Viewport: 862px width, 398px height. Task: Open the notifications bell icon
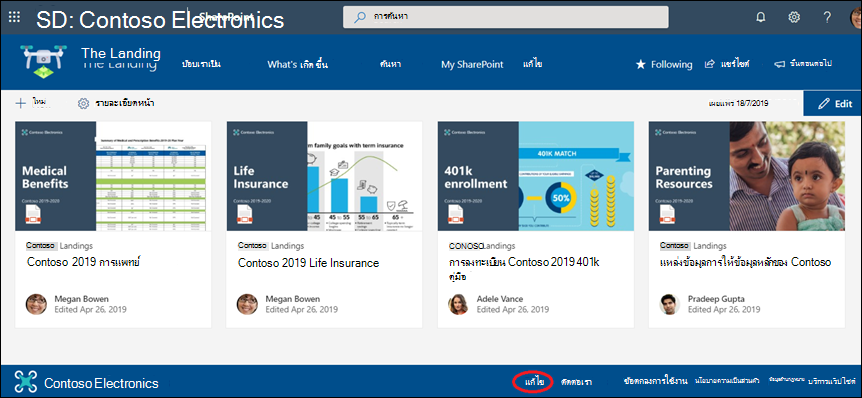point(761,17)
